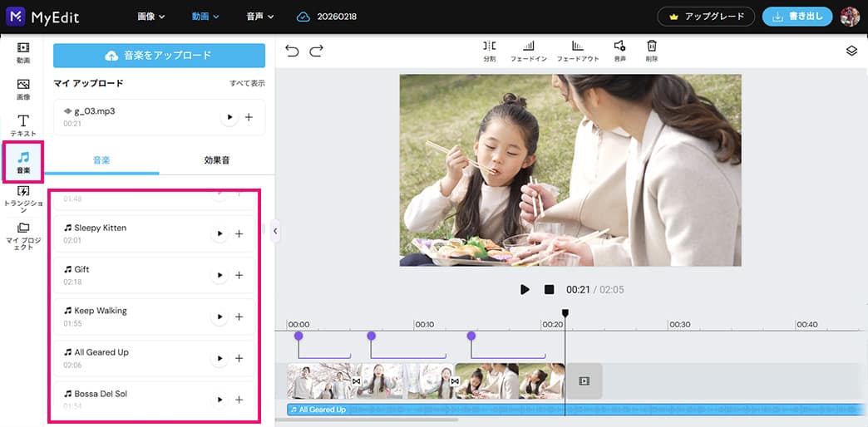Open the 動画 sidebar panel
Image resolution: width=868 pixels, height=427 pixels.
(23, 52)
